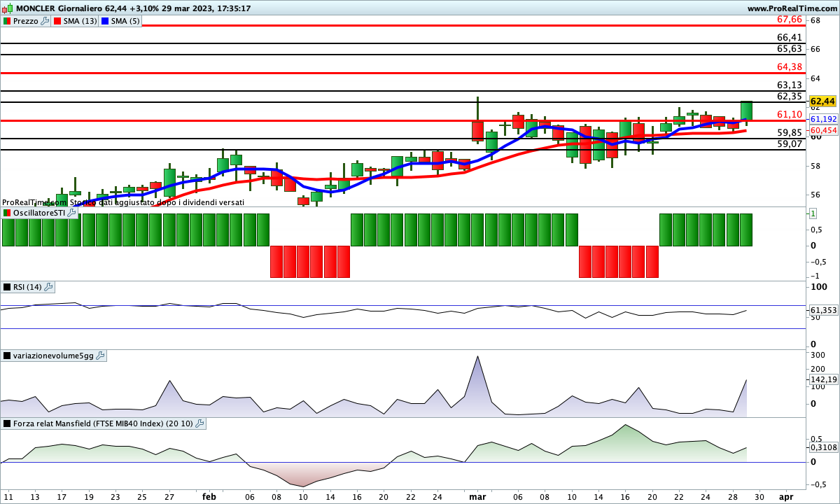This screenshot has width=840, height=504.
Task: Click the 61,10 red level label
Action: [790, 114]
